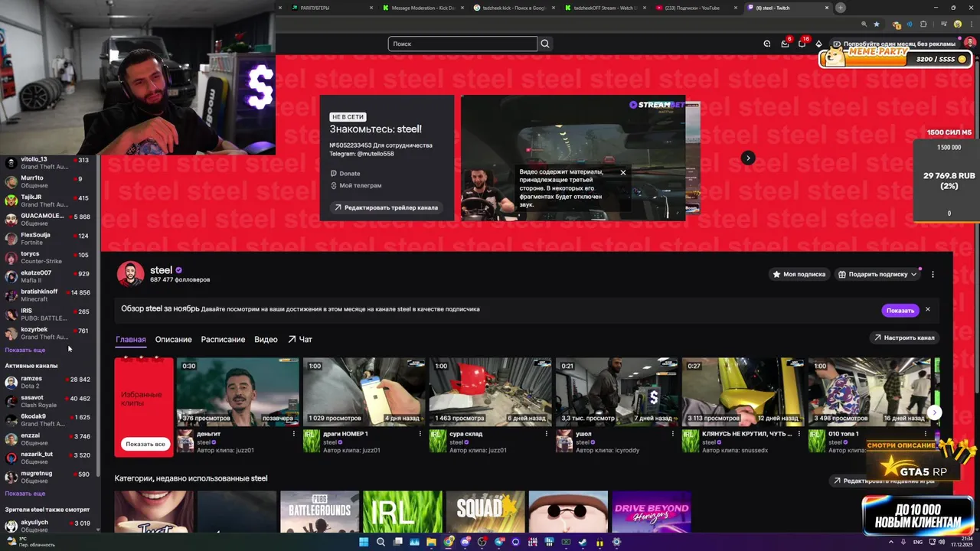Select the Главная tab
Screen dimensions: 980x551
point(131,339)
